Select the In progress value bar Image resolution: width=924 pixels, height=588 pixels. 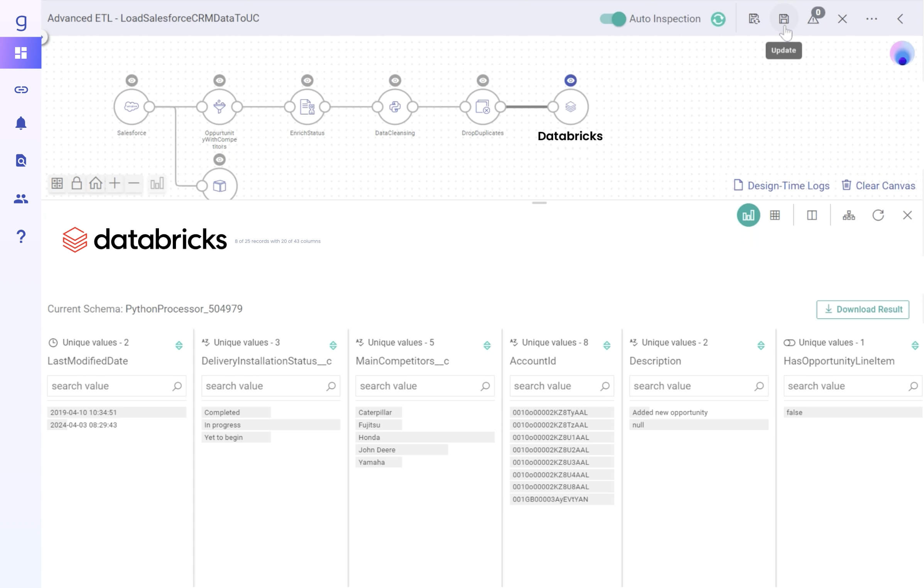point(271,425)
